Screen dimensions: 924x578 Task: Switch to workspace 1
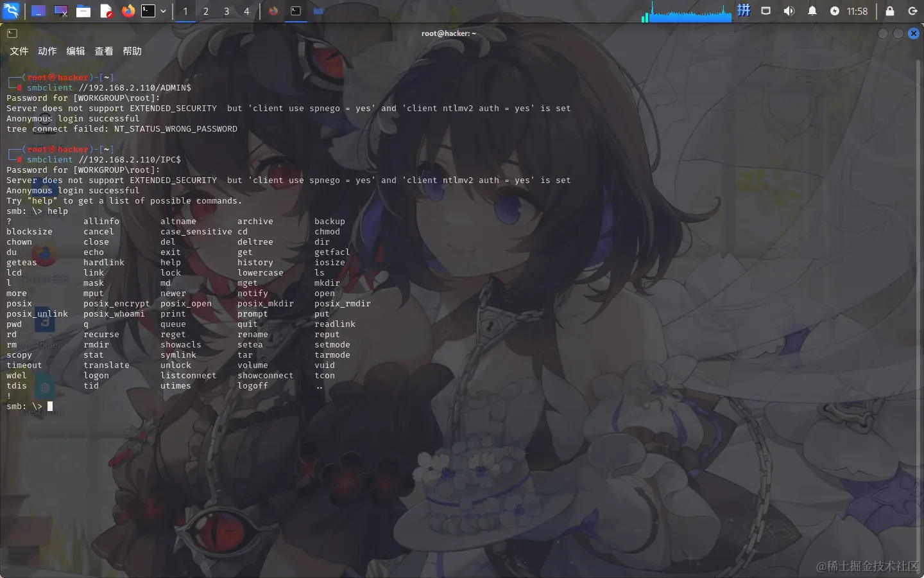coord(185,11)
